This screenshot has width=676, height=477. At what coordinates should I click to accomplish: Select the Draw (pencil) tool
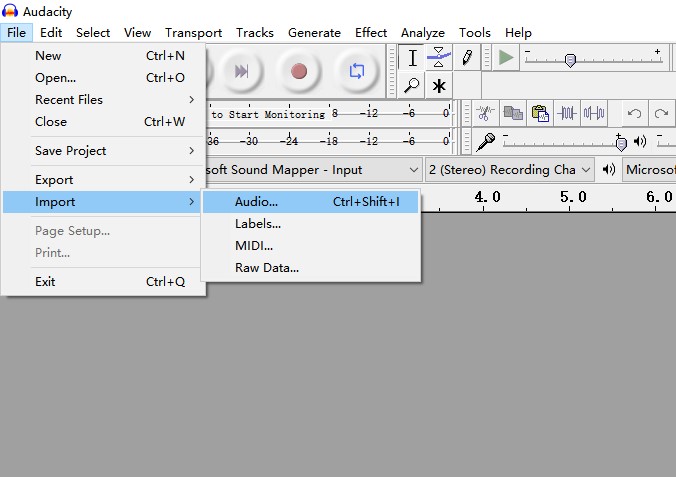(x=467, y=58)
